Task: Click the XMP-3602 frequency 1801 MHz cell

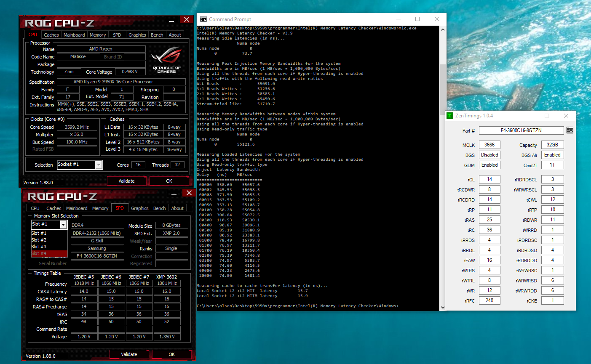Action: click(167, 284)
